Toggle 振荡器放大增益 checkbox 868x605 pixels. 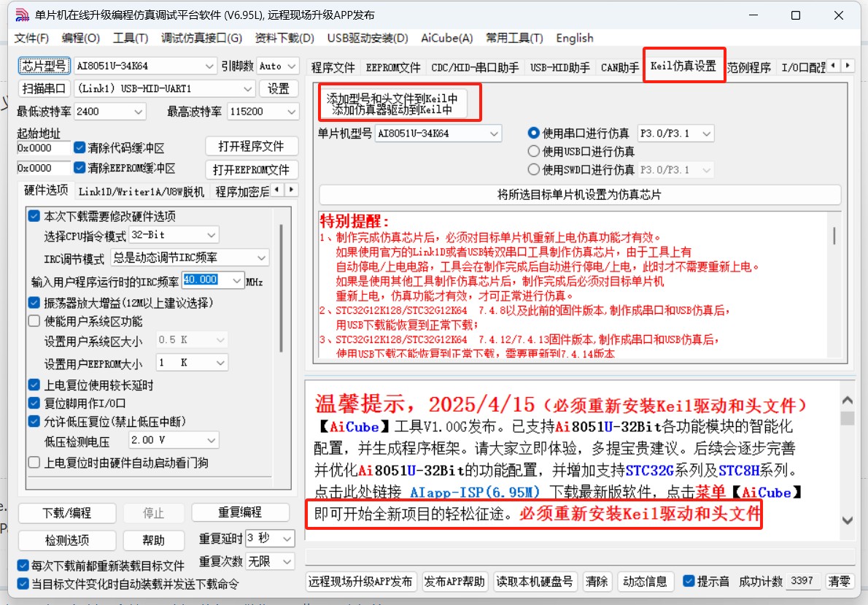34,302
